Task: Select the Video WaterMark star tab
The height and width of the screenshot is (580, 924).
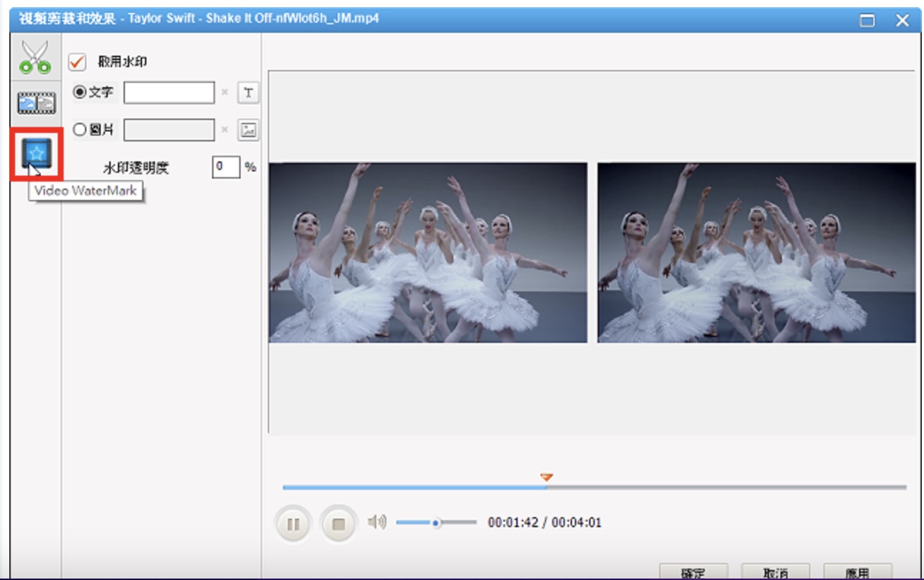Action: (x=36, y=153)
